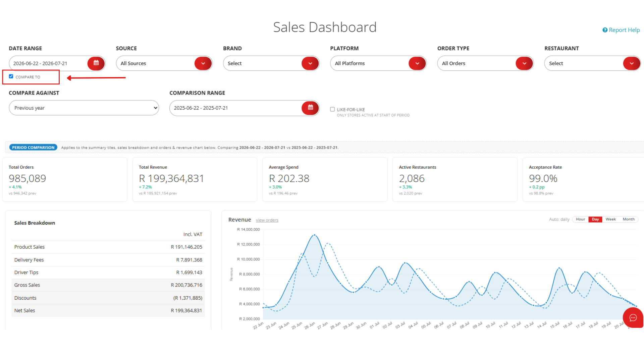The height and width of the screenshot is (362, 644).
Task: Select the Hour chart granularity
Action: coord(580,219)
